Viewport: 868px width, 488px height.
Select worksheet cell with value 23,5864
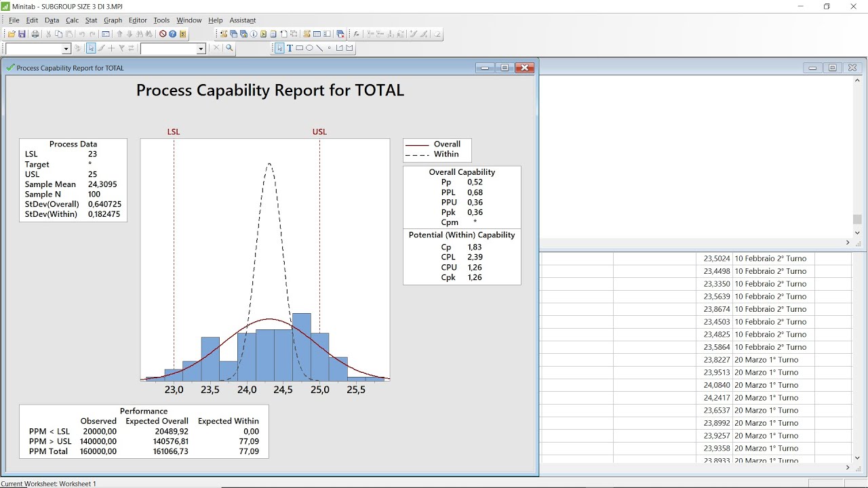pyautogui.click(x=715, y=347)
